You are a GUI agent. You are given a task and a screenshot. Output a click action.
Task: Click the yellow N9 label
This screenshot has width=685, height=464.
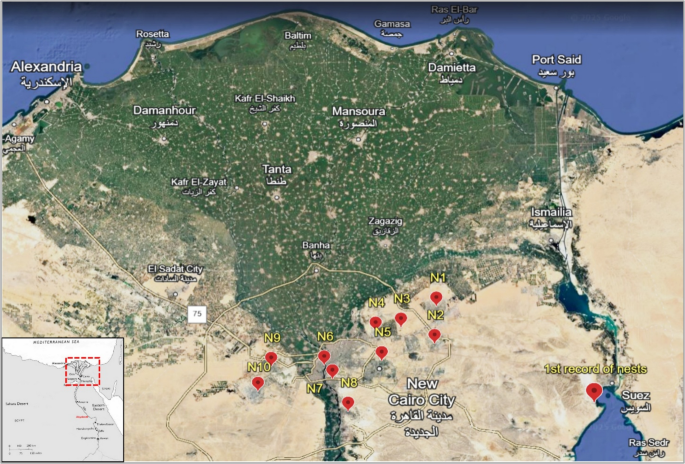[272, 338]
